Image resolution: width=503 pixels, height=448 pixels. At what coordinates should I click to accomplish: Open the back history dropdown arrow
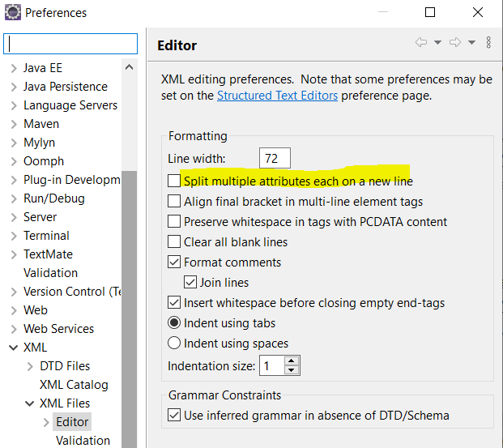click(438, 42)
